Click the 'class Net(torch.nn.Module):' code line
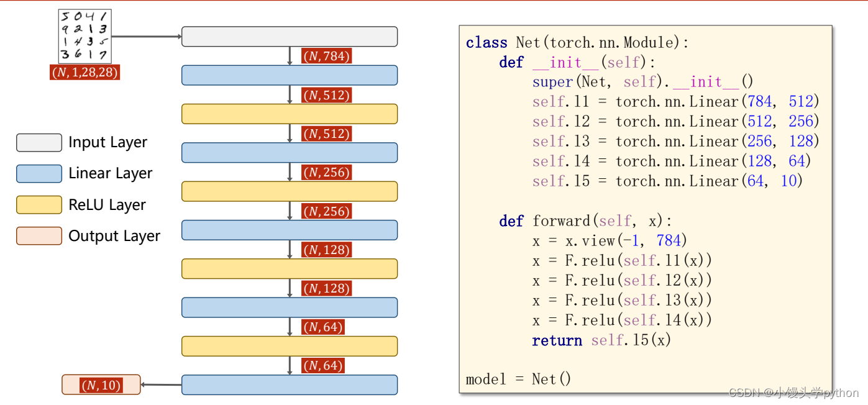 coord(578,43)
